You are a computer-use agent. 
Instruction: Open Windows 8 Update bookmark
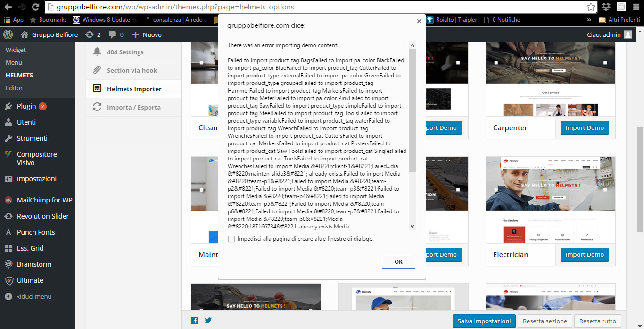(x=104, y=20)
